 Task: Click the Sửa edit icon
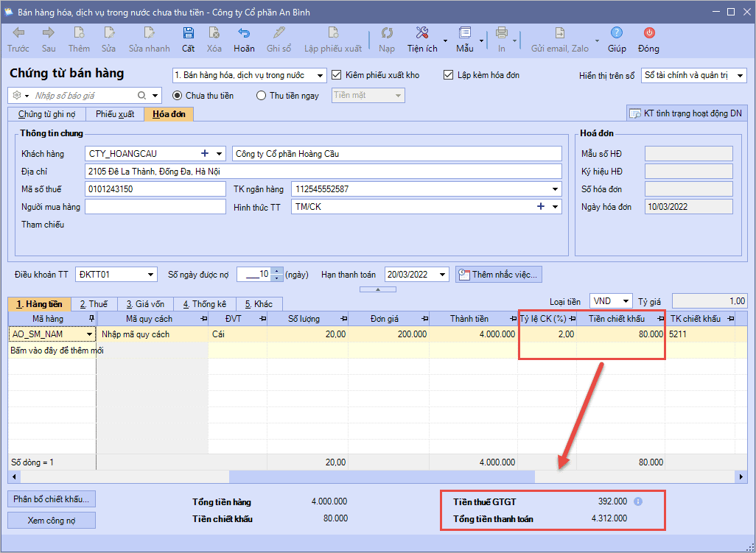(x=109, y=32)
